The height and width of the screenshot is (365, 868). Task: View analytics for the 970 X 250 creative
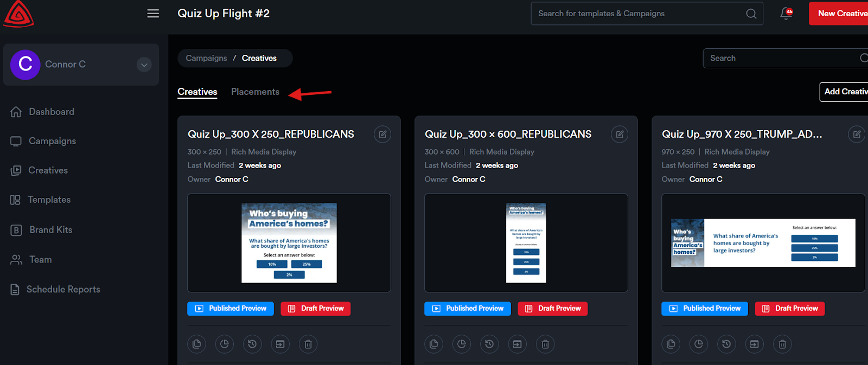click(699, 344)
